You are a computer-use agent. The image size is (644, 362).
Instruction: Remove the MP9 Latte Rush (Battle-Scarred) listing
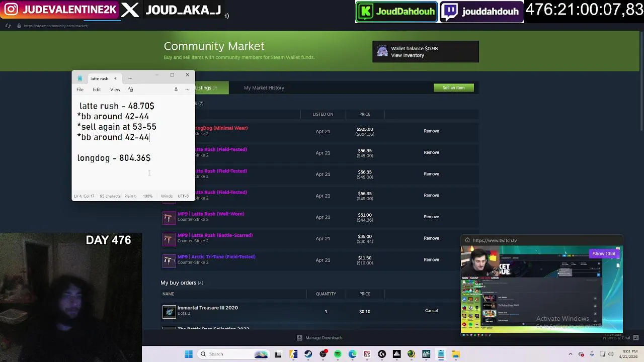pyautogui.click(x=431, y=238)
